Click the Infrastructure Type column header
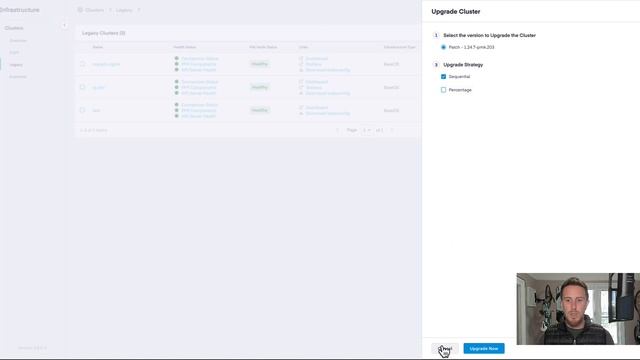640x360 pixels. [400, 47]
